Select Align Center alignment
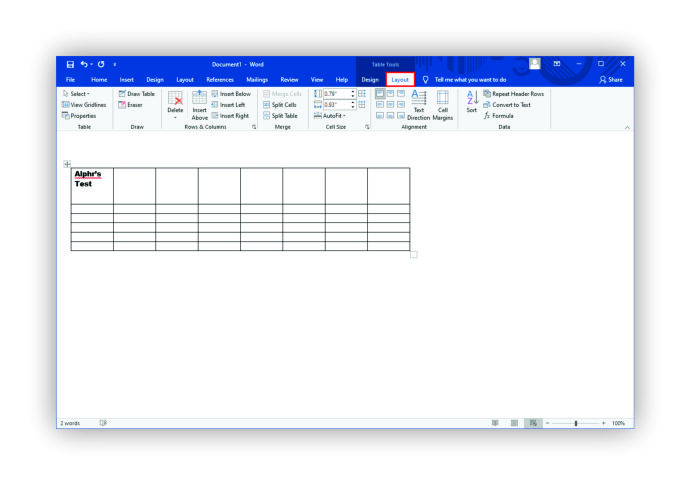Image resolution: width=690 pixels, height=485 pixels. click(390, 105)
